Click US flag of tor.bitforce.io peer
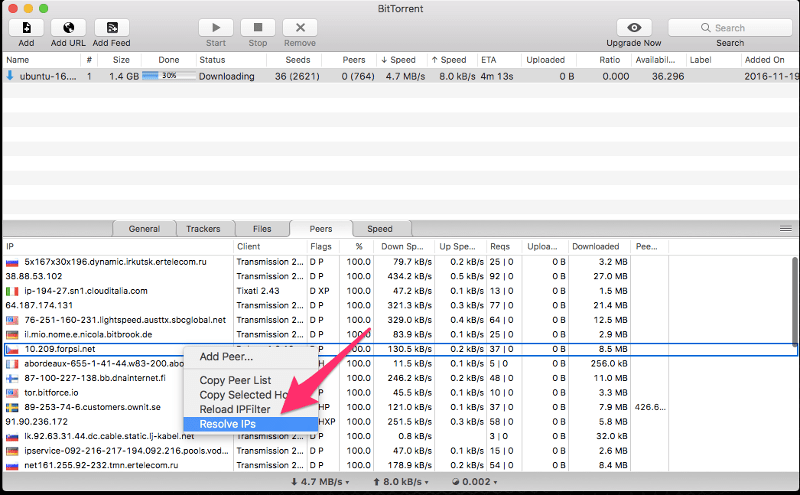Screen dimensions: 800x495 12,393
